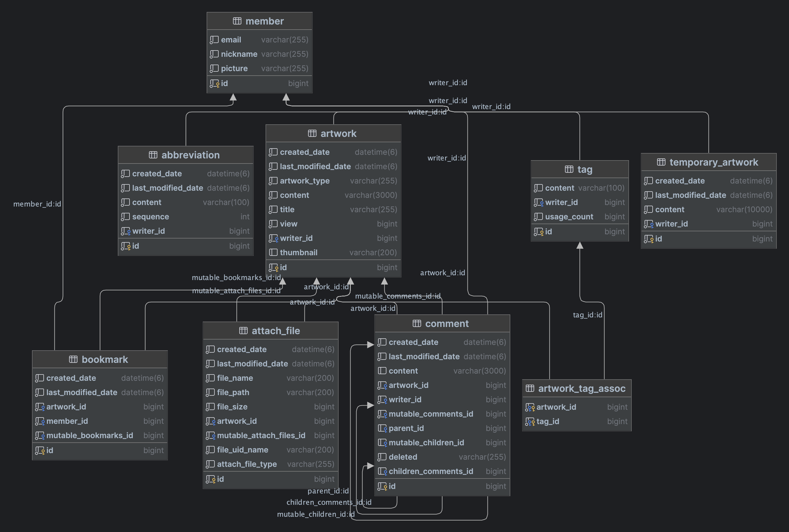
Task: Click the foreign key icon of mutable_attach_files_id
Action: [211, 436]
